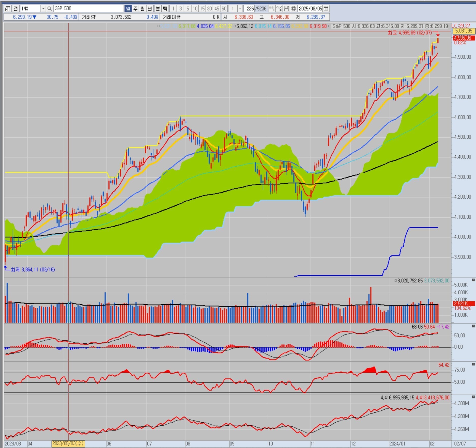Click the candle count field showing 226
Screen dimensions: 476x448
(249, 9)
